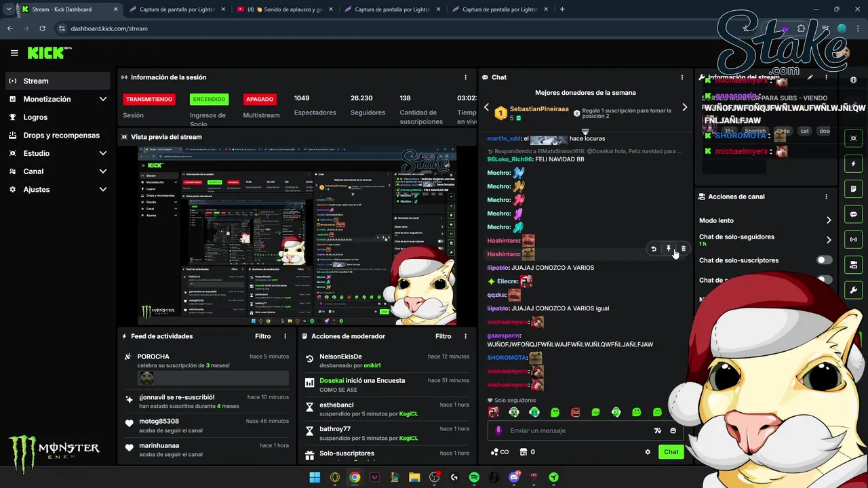Select Stream in the left sidebar
The height and width of the screenshot is (488, 868).
[58, 81]
